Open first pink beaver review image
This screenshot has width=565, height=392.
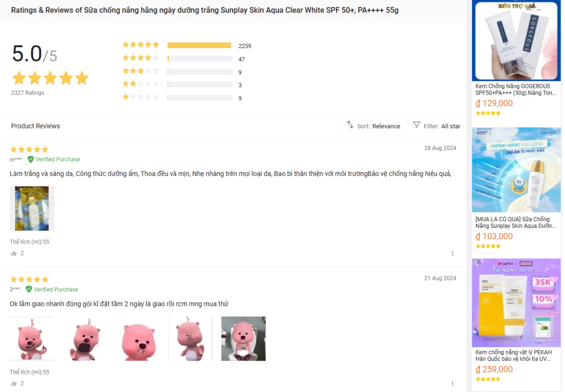pos(32,338)
